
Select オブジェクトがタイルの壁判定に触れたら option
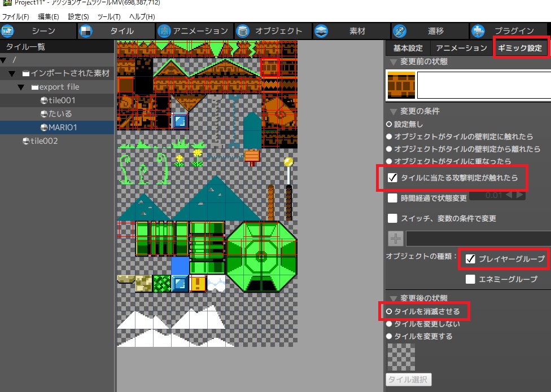click(x=388, y=136)
